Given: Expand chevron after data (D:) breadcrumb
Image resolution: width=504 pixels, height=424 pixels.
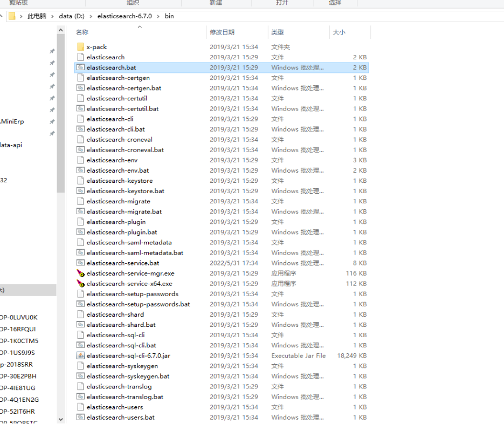Looking at the screenshot, I should tap(91, 16).
